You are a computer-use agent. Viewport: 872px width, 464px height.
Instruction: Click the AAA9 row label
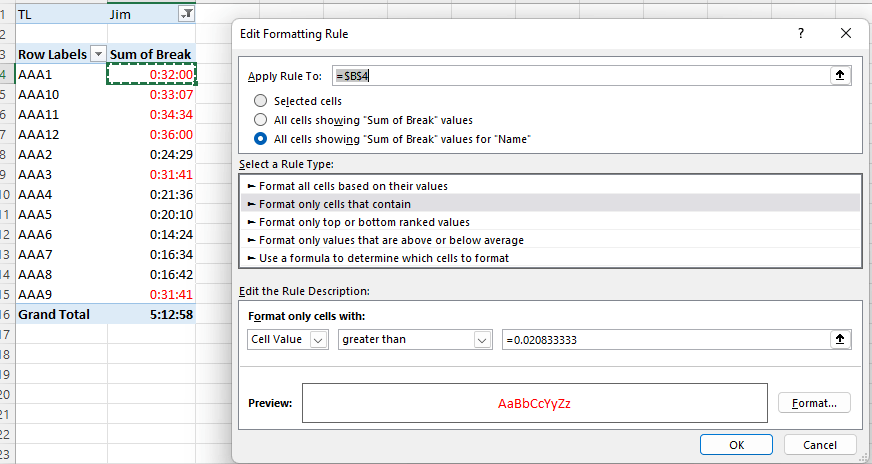coord(62,295)
